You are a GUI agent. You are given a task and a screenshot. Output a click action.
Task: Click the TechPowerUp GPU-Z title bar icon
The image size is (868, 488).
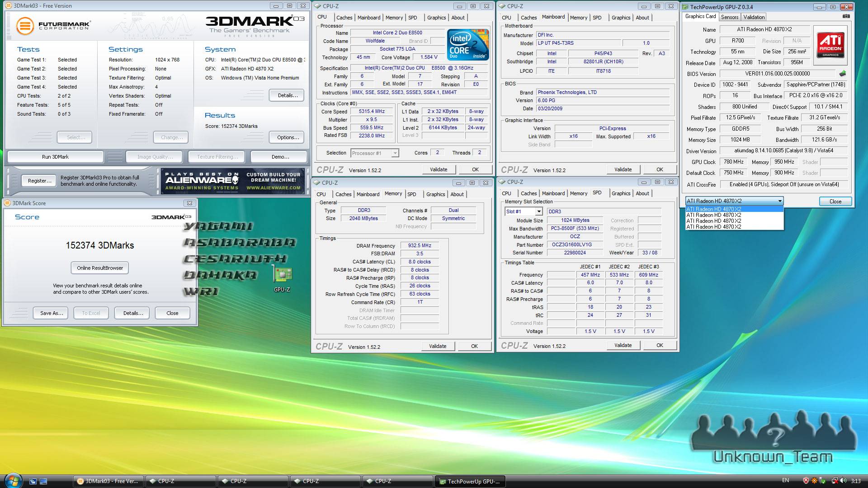pos(685,7)
